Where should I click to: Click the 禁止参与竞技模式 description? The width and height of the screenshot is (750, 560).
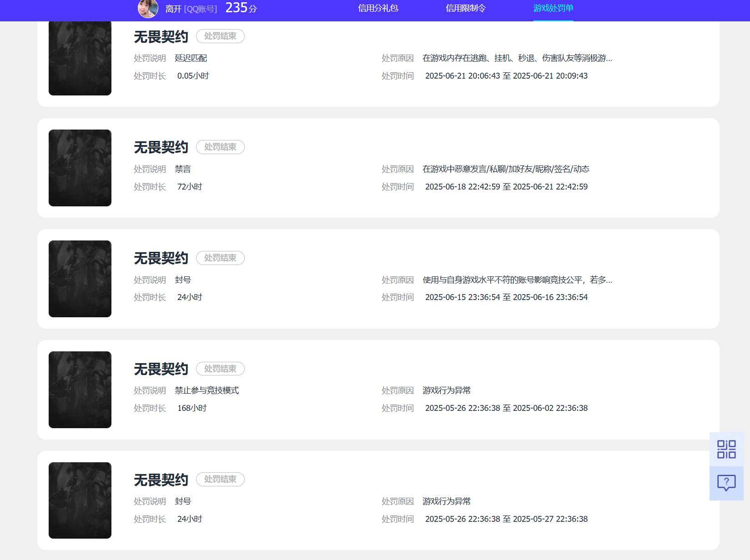[x=207, y=390]
